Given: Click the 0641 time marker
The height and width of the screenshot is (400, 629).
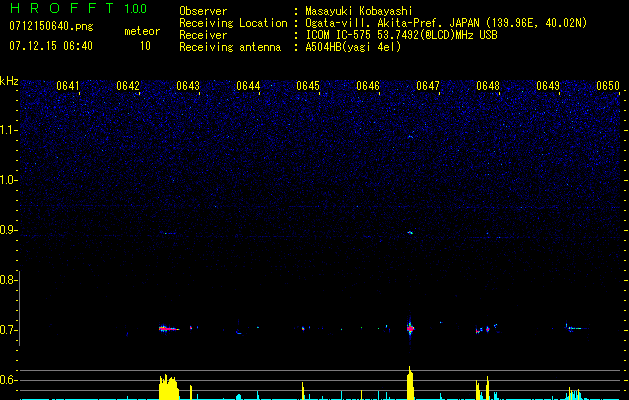Looking at the screenshot, I should click(x=68, y=86).
